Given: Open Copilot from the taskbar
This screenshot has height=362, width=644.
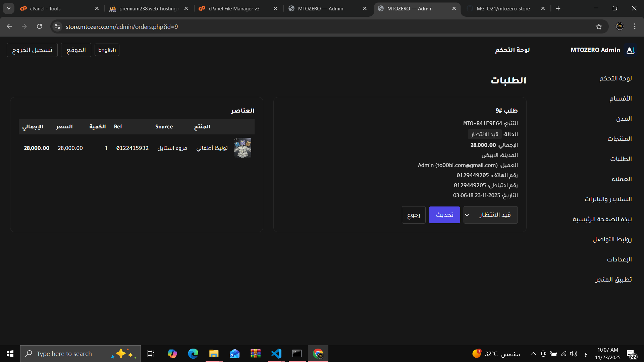Looking at the screenshot, I should [172, 353].
